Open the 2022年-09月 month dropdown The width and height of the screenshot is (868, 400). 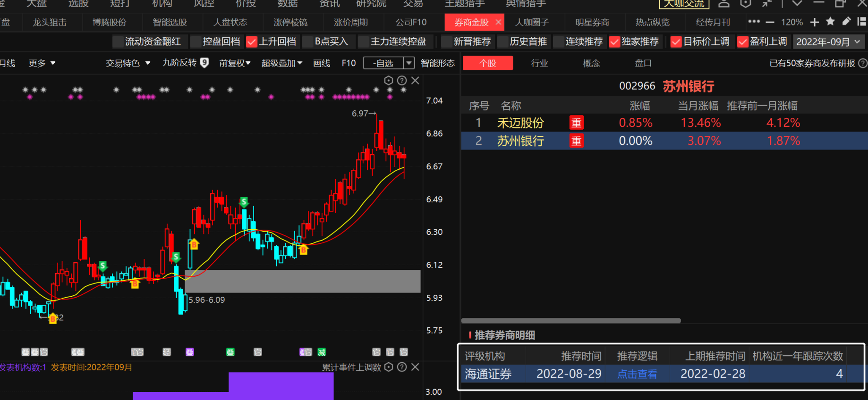click(829, 42)
